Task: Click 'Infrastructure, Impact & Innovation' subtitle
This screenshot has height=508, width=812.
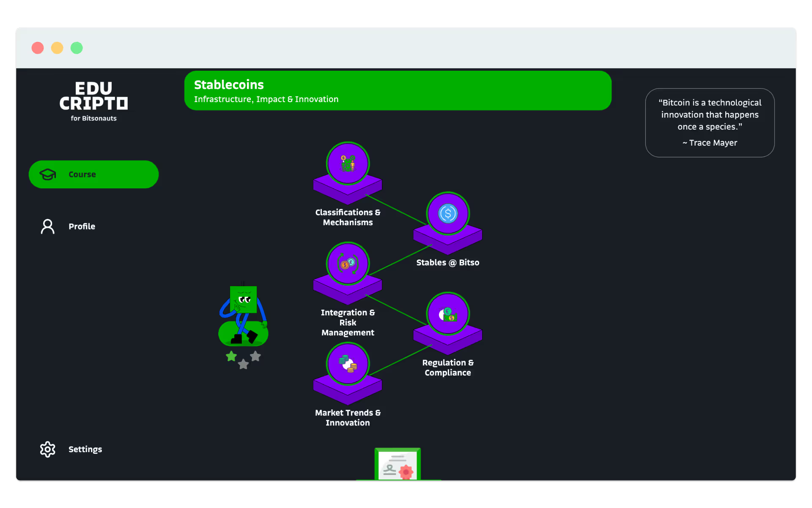Action: [266, 99]
